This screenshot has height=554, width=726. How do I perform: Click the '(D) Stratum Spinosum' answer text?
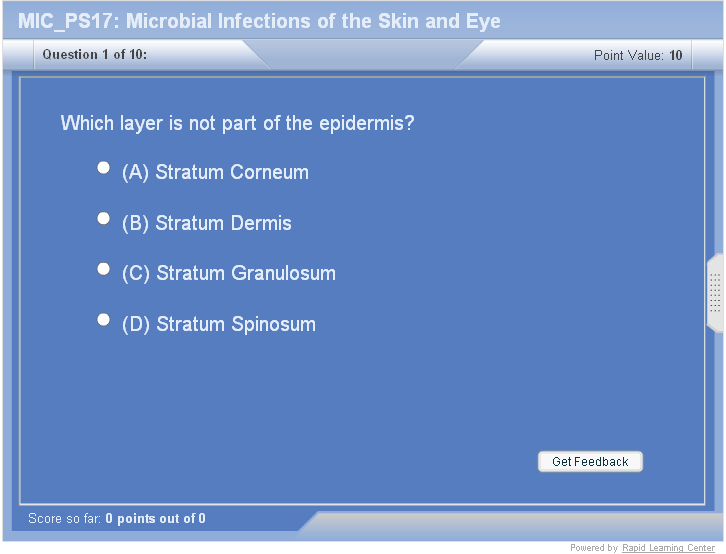point(219,324)
